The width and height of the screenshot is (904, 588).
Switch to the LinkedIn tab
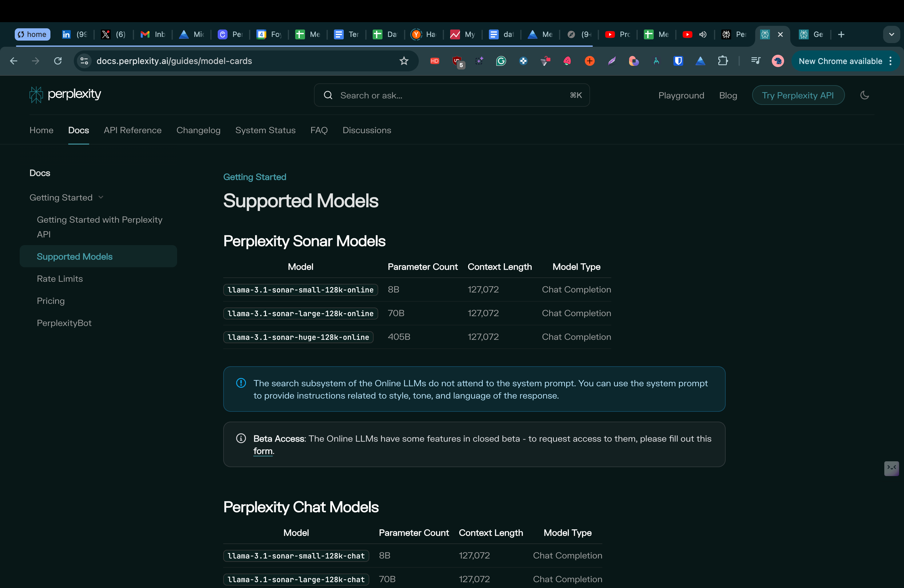tap(74, 34)
